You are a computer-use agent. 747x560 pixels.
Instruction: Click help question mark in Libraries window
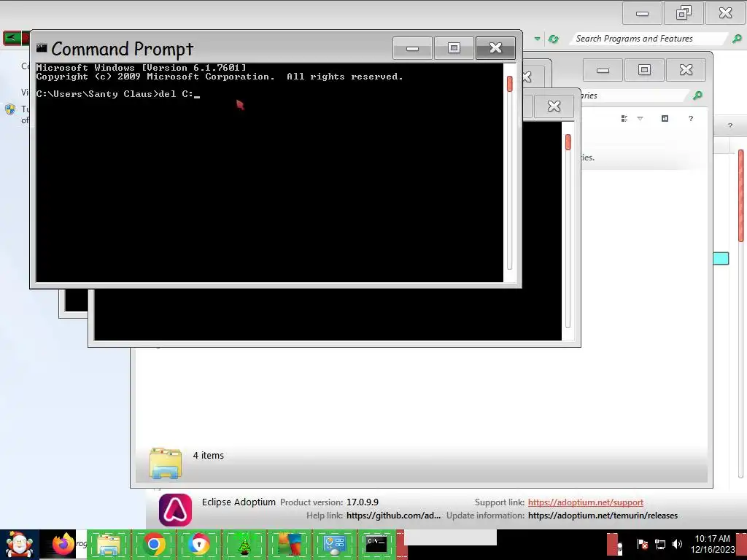691,119
